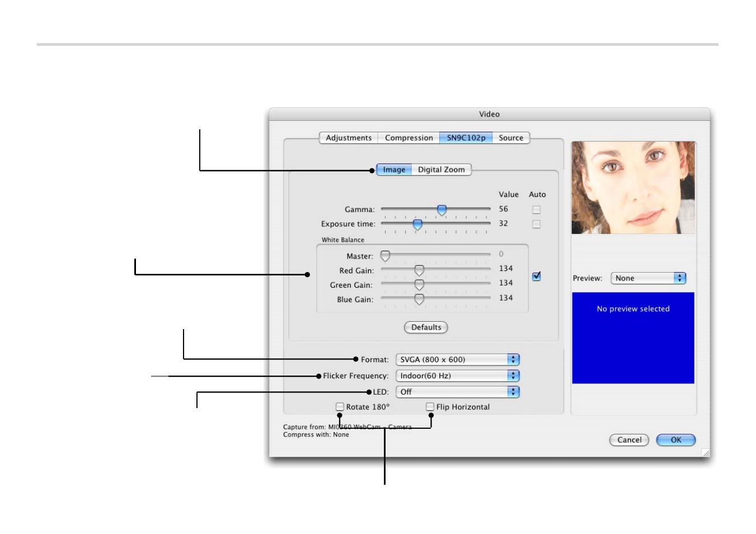
Task: Click the Exposure time slider thumb
Action: pyautogui.click(x=417, y=224)
